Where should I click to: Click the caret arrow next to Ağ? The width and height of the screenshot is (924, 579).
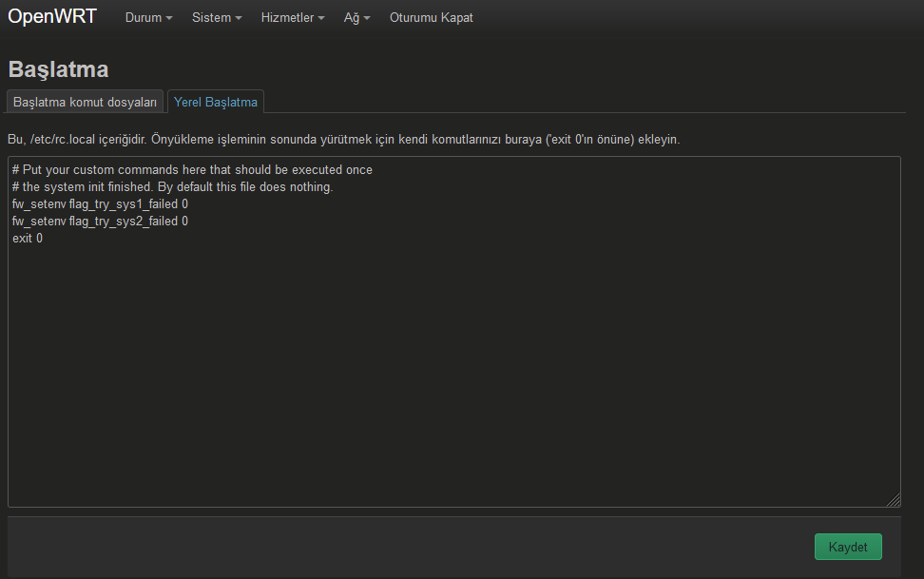[367, 18]
